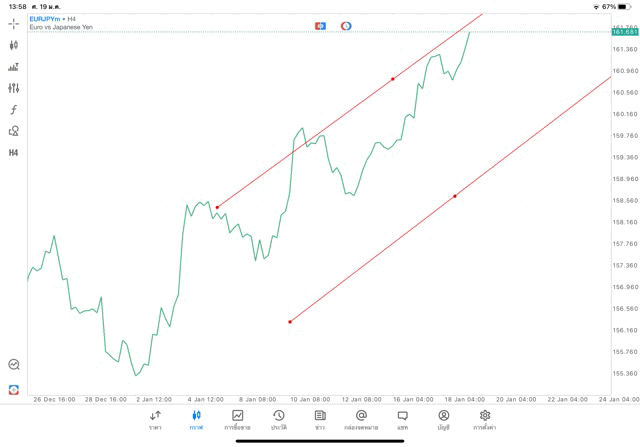640x447 pixels.
Task: Open the Quotes (ราคา) tab
Action: (x=155, y=419)
